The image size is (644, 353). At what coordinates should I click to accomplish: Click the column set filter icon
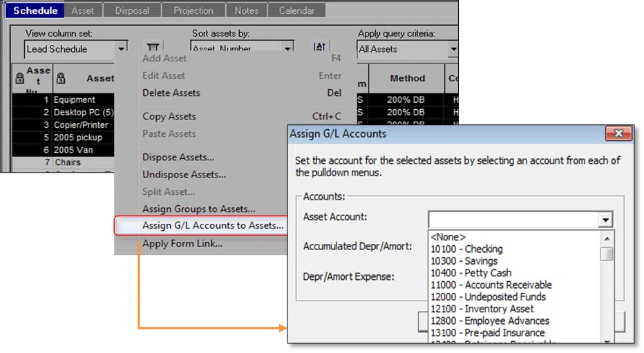click(x=153, y=47)
